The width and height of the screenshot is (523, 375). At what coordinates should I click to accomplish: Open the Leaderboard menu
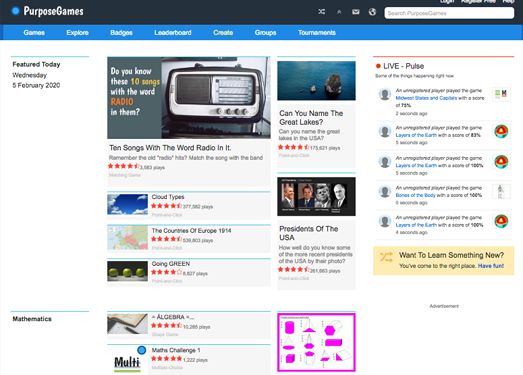coord(173,32)
